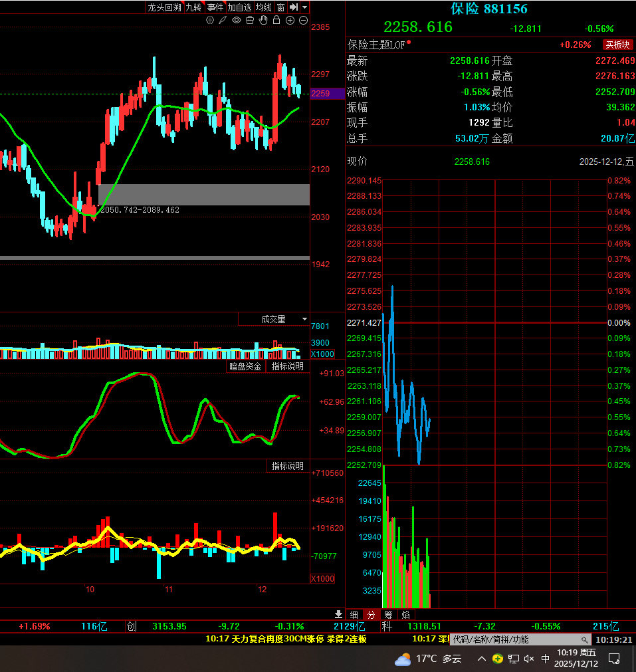Open network status tray icon
The image size is (636, 672).
[x=514, y=659]
